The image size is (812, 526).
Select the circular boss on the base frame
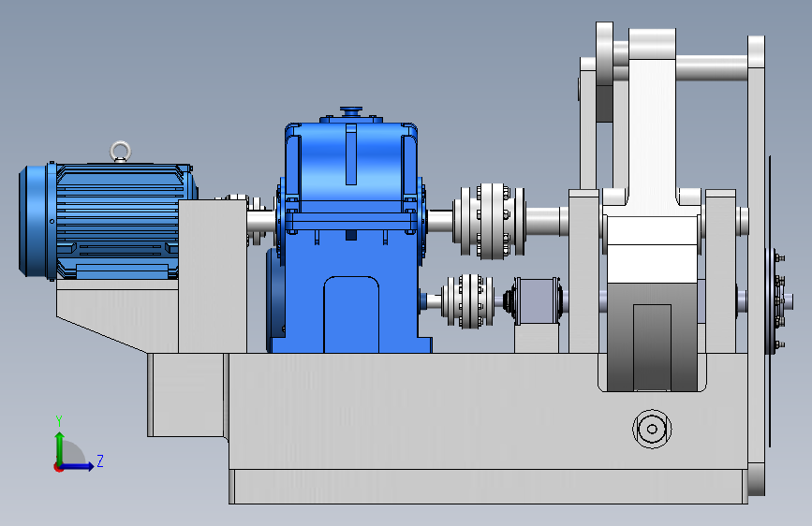pyautogui.click(x=652, y=429)
